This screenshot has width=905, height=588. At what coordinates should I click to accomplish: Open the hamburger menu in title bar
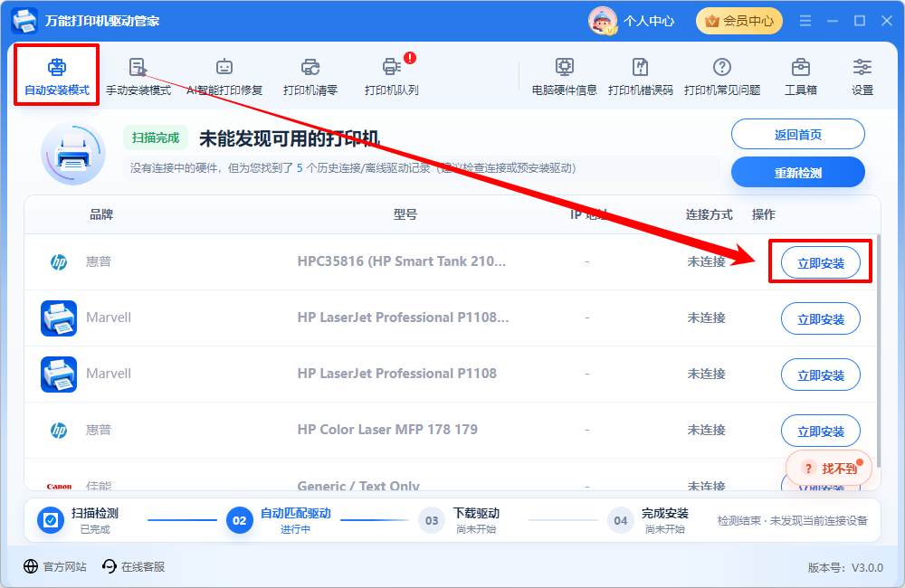coord(805,21)
